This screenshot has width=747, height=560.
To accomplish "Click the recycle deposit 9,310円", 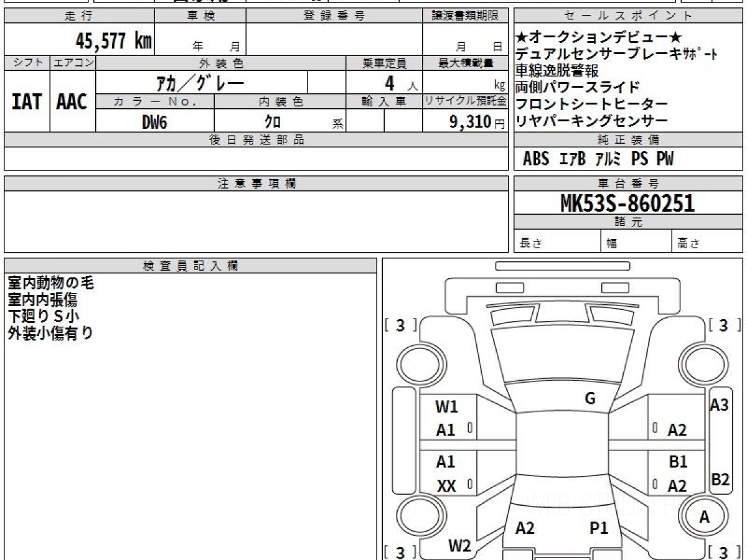I will (477, 122).
